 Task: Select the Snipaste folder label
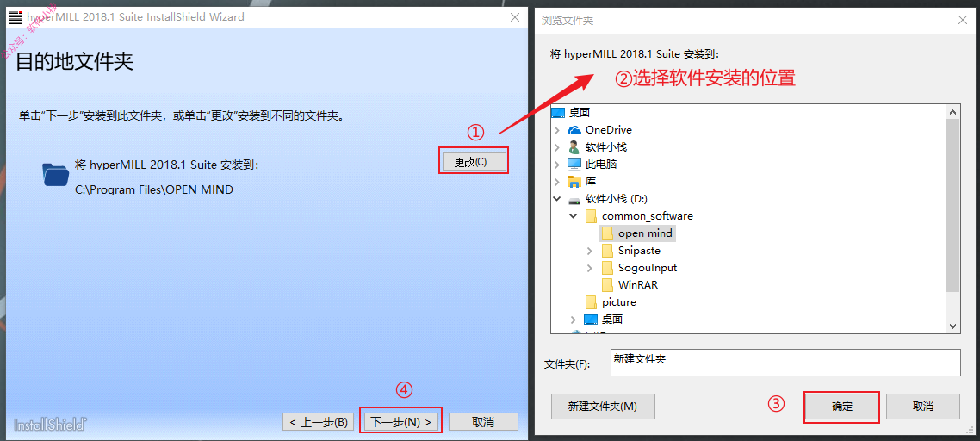click(639, 250)
